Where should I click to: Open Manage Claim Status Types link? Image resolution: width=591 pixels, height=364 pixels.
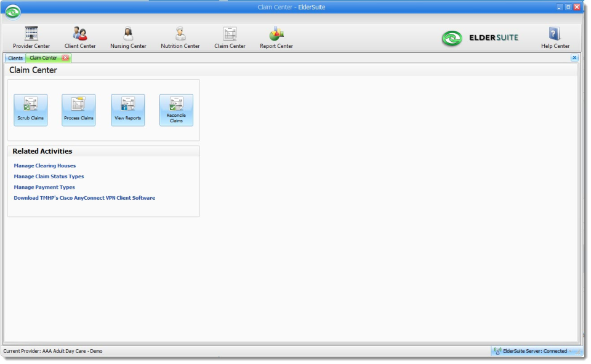pyautogui.click(x=49, y=176)
